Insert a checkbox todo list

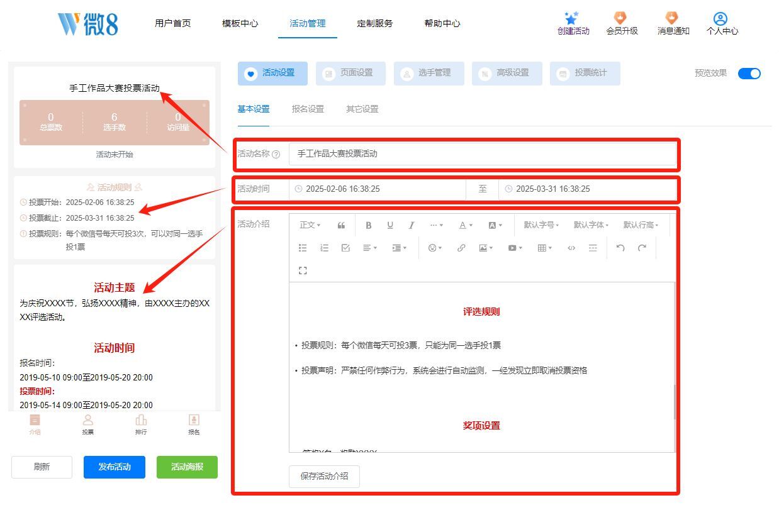click(x=345, y=248)
